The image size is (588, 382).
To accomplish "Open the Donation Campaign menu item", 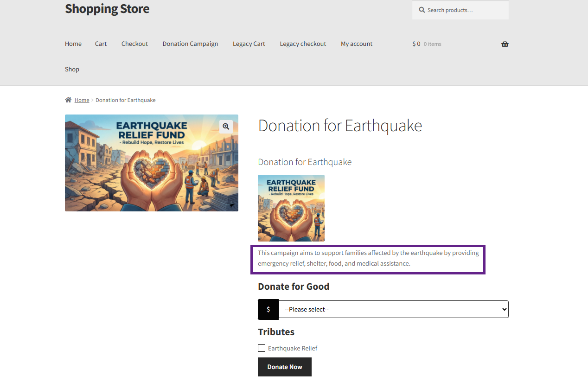I will pyautogui.click(x=190, y=44).
